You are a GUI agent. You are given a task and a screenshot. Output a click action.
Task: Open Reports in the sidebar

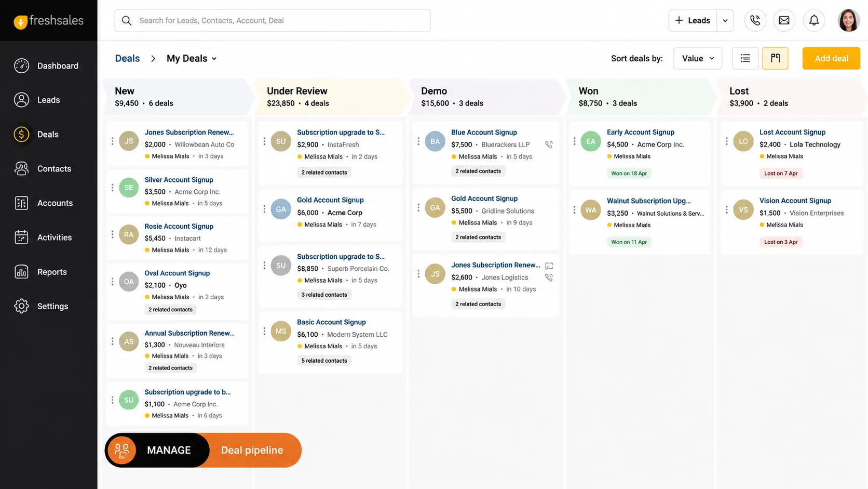tap(52, 272)
